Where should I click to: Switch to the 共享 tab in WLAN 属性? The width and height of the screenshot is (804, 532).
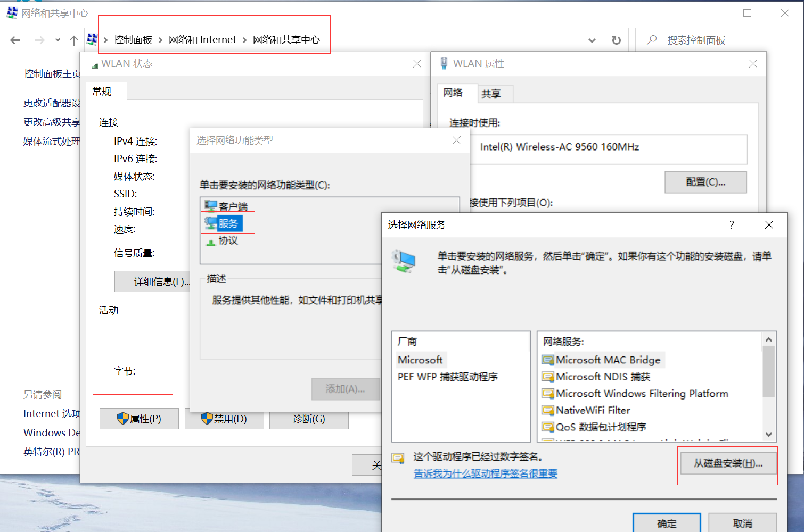[x=492, y=94]
